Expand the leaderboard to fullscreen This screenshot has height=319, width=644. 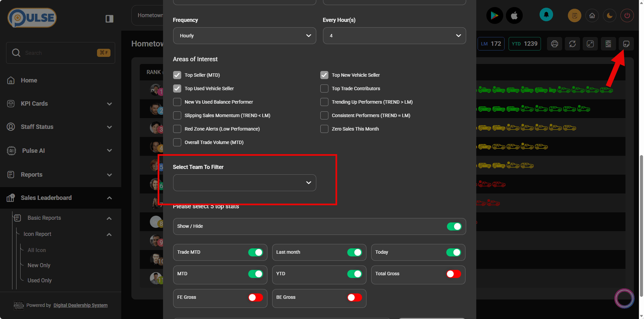(590, 44)
